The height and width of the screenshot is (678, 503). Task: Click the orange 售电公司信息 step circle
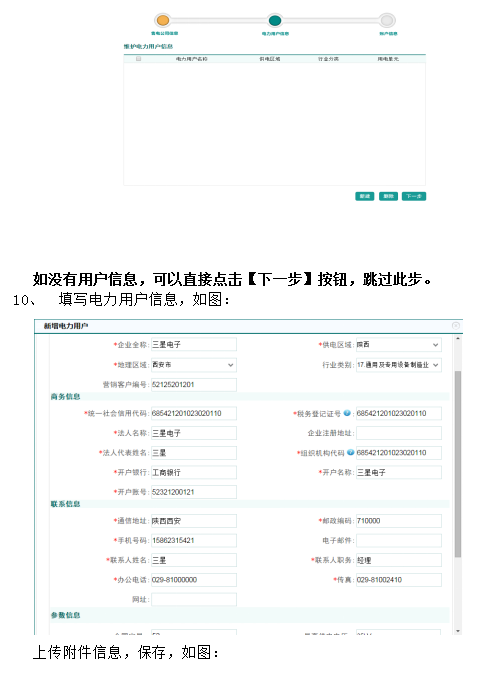[x=163, y=20]
